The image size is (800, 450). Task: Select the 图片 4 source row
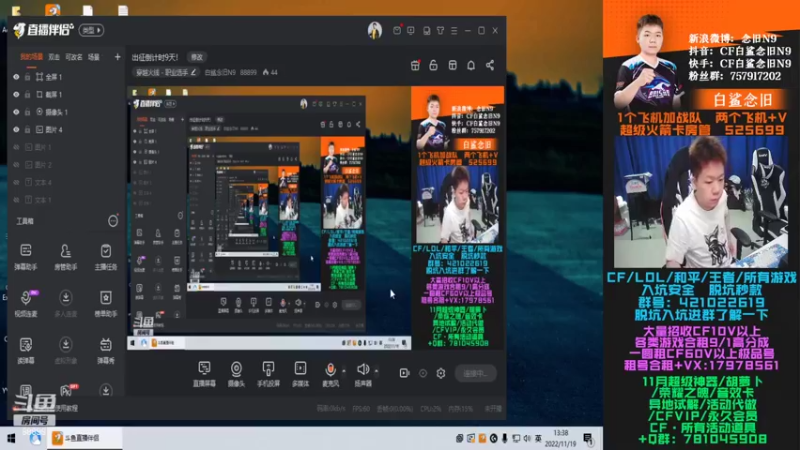(66, 130)
